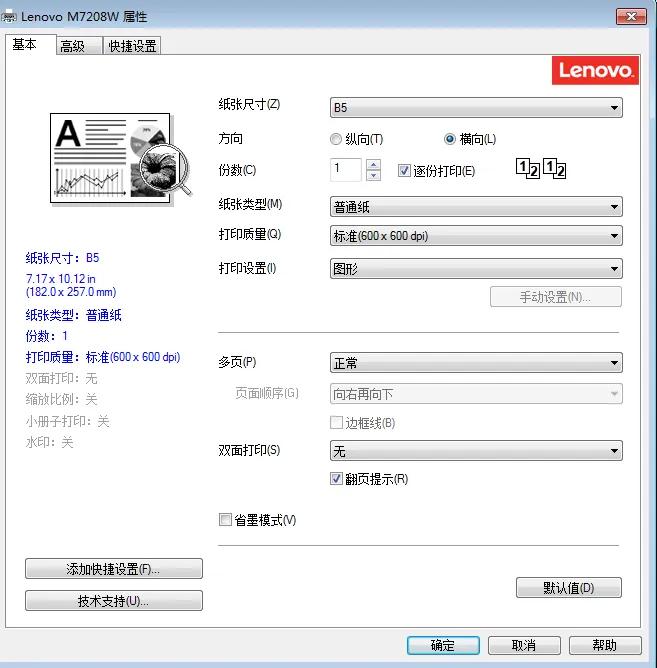Click summary text 缩放比例: 关
Image resolution: width=657 pixels, height=668 pixels.
(61, 399)
